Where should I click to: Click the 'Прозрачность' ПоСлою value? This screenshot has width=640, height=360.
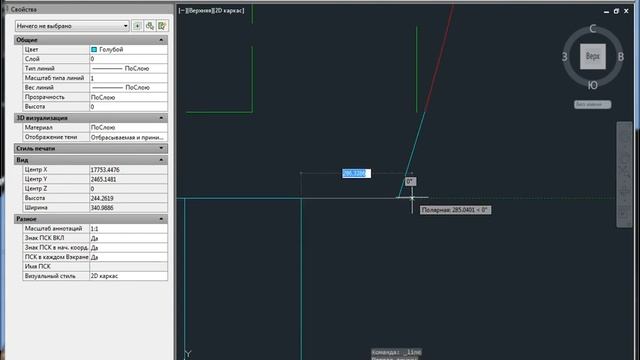click(x=128, y=97)
